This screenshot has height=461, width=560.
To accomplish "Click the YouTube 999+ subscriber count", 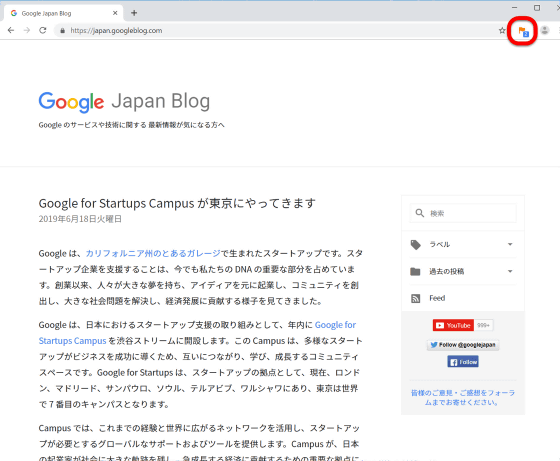I will click(484, 325).
